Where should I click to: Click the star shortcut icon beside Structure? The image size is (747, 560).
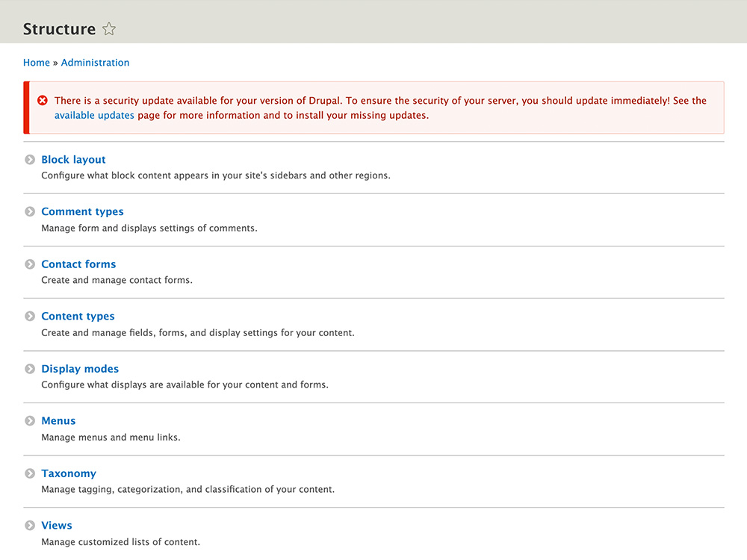point(109,29)
